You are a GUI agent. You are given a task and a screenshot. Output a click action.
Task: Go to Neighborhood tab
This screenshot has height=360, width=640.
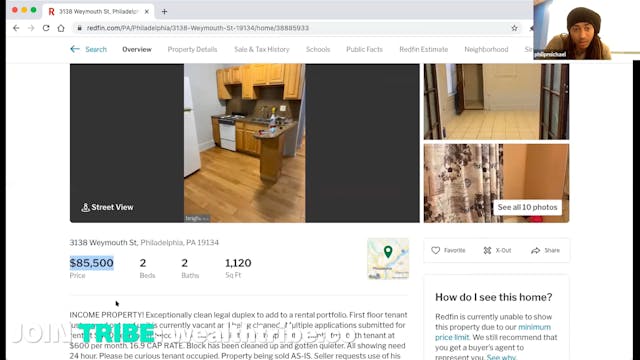(x=486, y=49)
